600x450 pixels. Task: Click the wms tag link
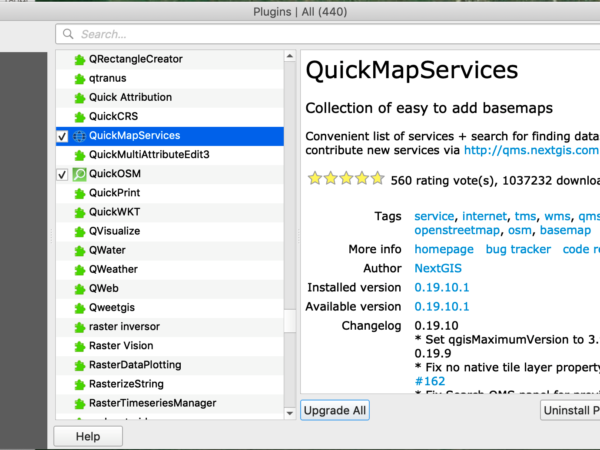click(558, 216)
